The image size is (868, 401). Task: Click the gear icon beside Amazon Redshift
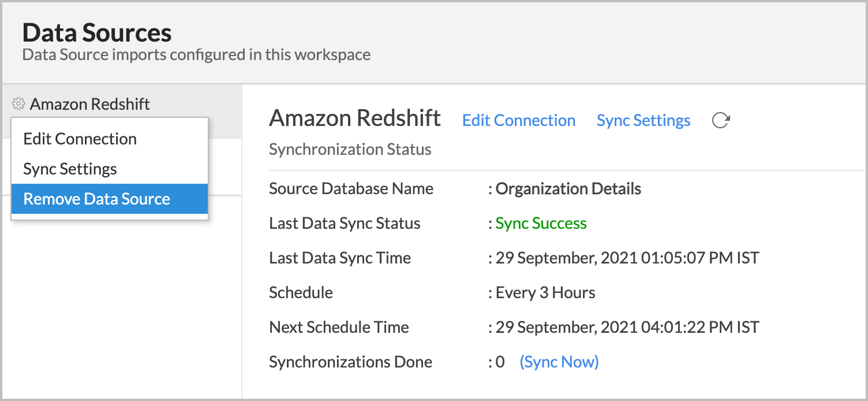tap(18, 104)
